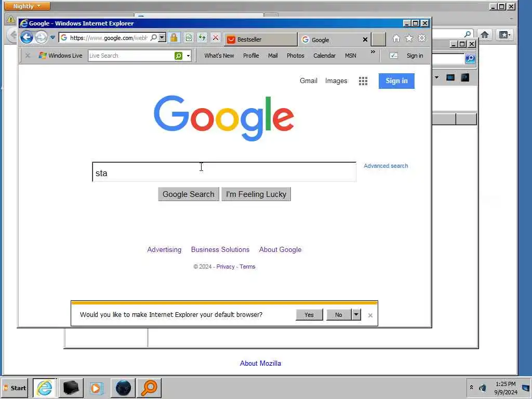Image resolution: width=532 pixels, height=399 pixels.
Task: Open Profile in Live toolbar
Action: point(251,56)
